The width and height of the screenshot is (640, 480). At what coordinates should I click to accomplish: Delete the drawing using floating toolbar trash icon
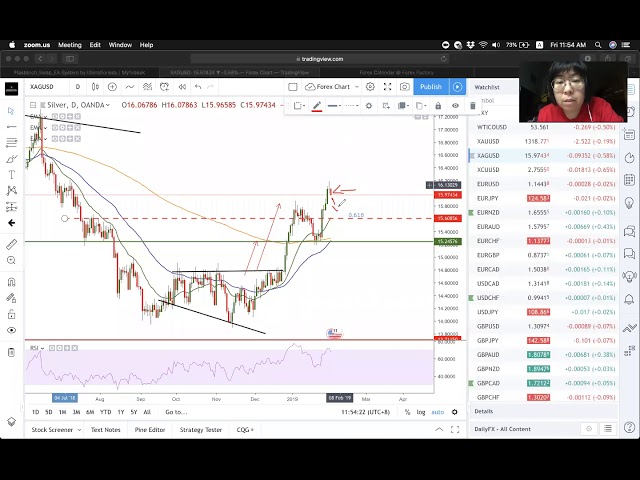(x=473, y=105)
